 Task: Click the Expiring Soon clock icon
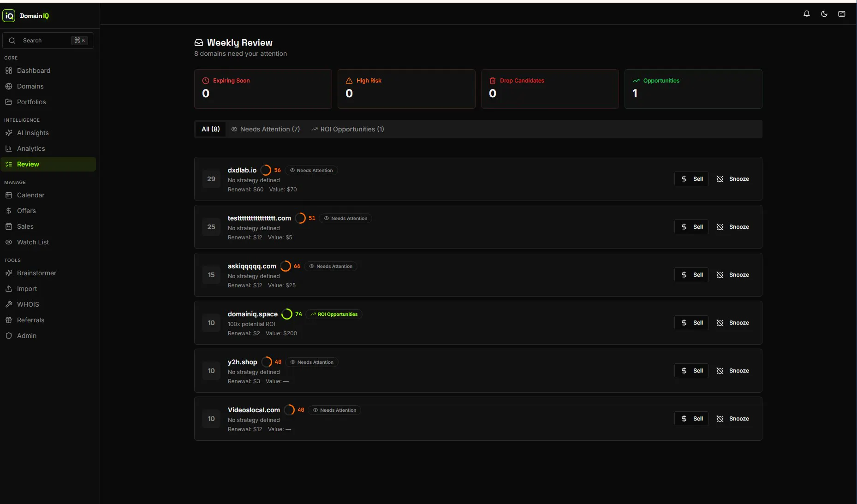coord(206,81)
